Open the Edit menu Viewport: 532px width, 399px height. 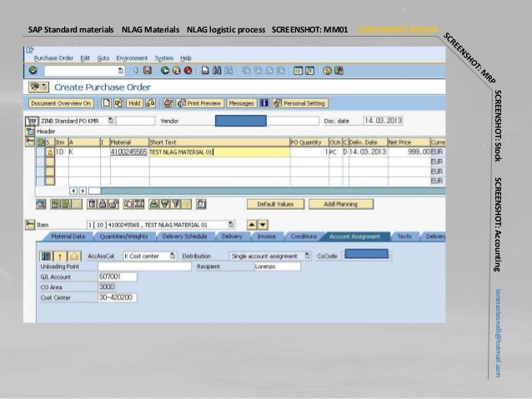point(85,58)
